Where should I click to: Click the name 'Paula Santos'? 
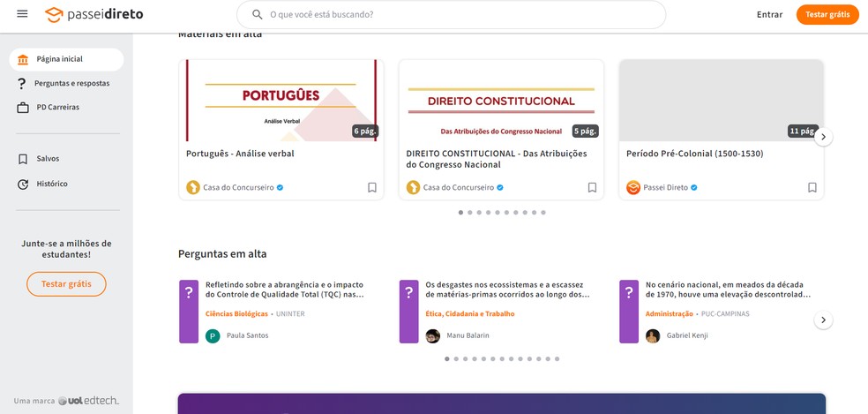click(248, 335)
